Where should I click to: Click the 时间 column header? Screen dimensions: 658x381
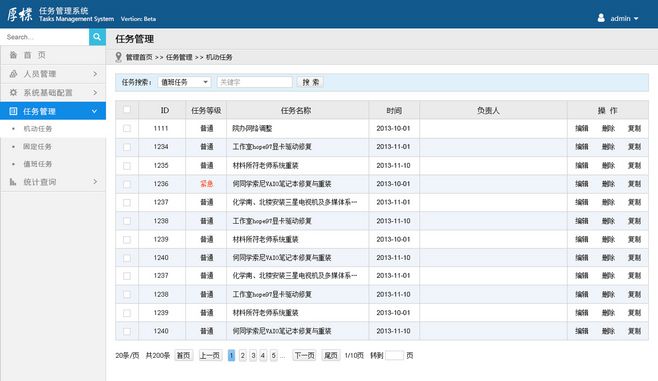[x=394, y=110]
